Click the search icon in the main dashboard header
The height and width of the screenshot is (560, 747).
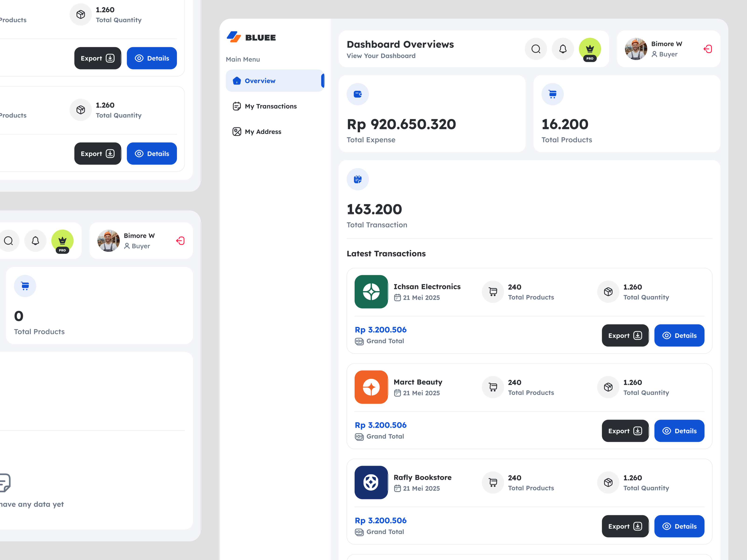[x=536, y=49]
